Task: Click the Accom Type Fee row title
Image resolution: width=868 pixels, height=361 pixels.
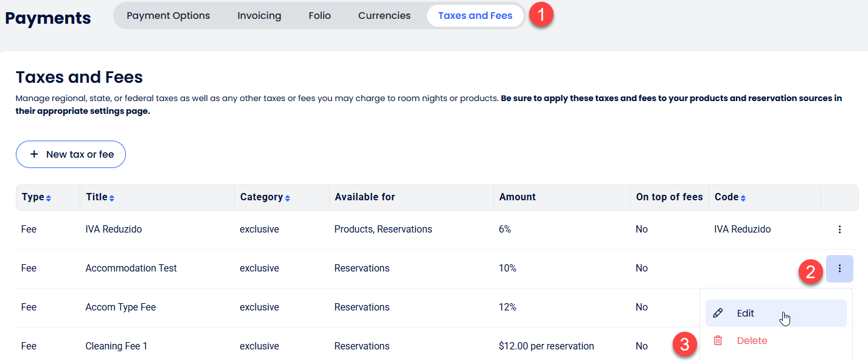Action: point(120,307)
